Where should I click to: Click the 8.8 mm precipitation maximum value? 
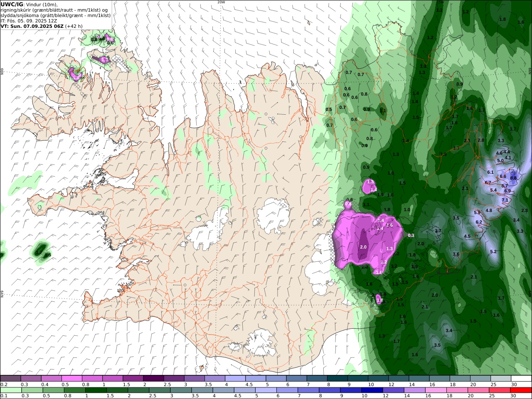tap(513, 178)
